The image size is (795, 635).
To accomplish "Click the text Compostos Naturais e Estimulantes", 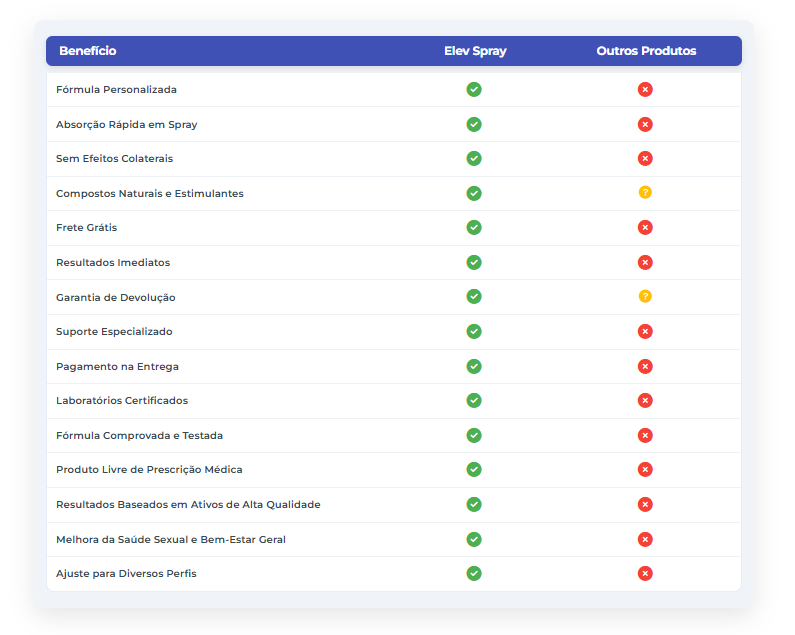I will click(150, 194).
